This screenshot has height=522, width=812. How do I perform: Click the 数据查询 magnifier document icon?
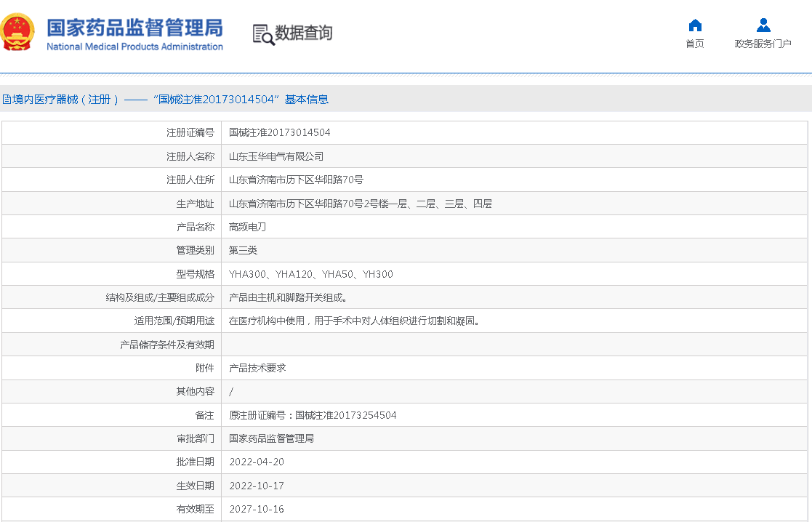click(263, 34)
